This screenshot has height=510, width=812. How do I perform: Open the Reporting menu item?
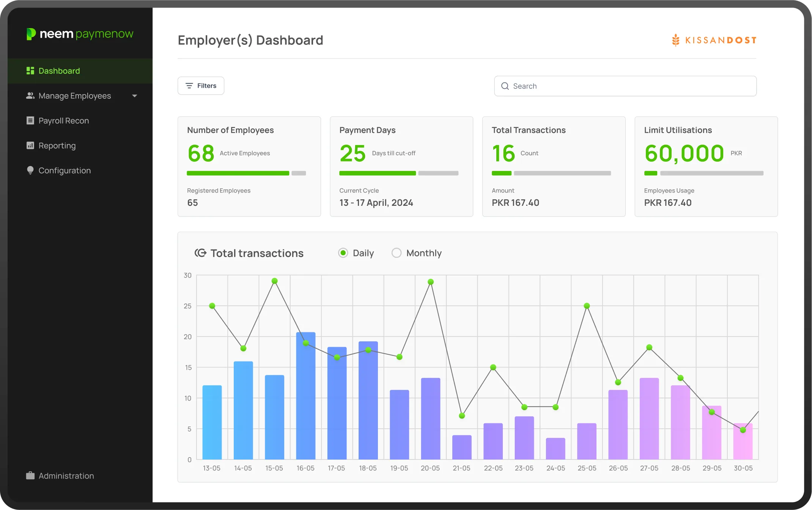57,145
